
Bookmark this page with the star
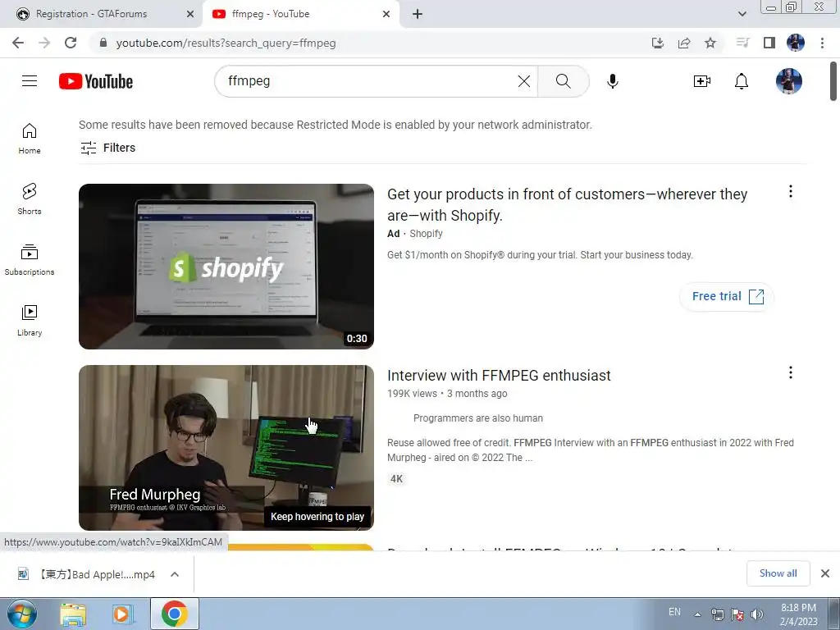(710, 43)
